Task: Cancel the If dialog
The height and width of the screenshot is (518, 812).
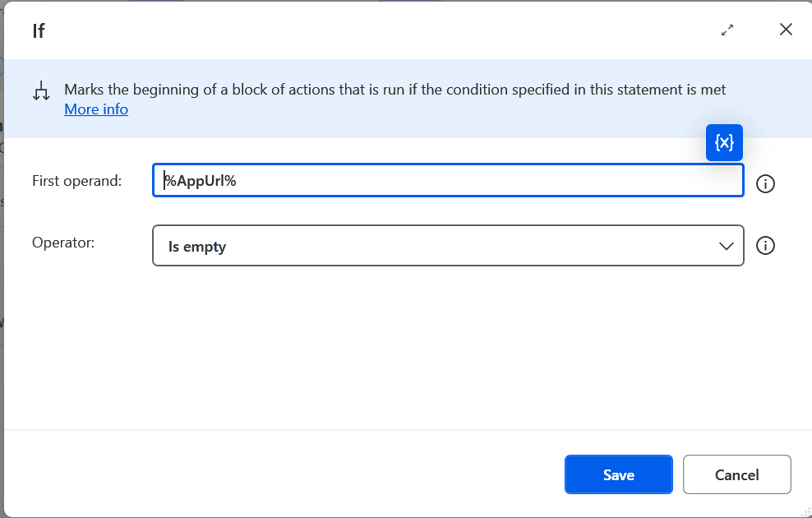Action: (x=737, y=474)
